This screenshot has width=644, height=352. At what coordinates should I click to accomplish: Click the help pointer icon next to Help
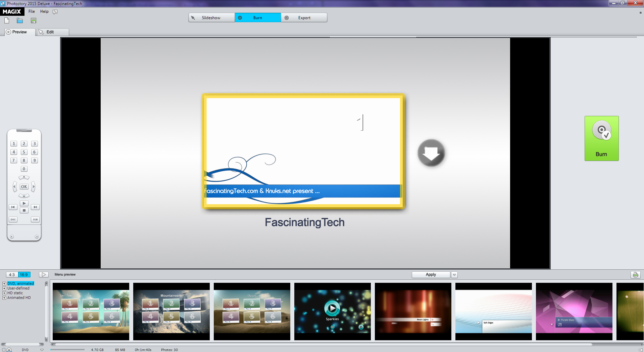pyautogui.click(x=55, y=12)
